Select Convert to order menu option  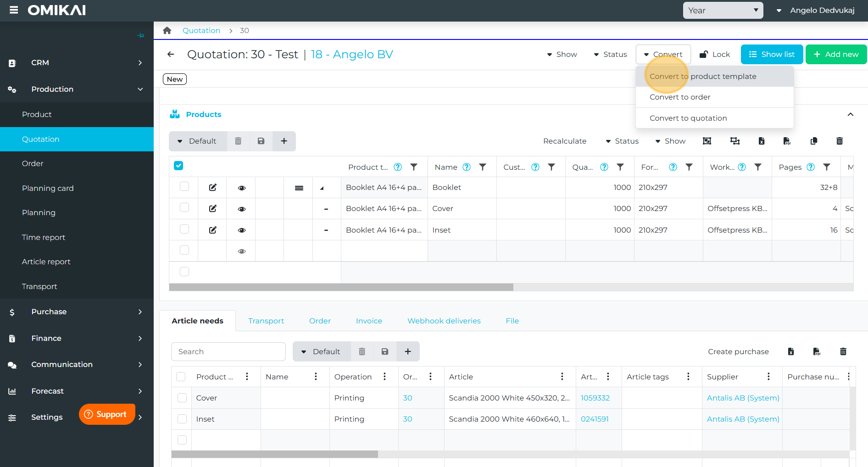pyautogui.click(x=679, y=97)
